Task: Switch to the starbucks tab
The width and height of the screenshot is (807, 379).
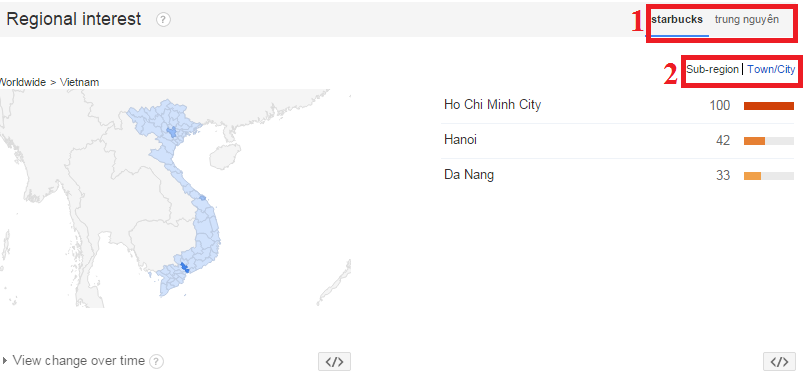Action: tap(677, 20)
